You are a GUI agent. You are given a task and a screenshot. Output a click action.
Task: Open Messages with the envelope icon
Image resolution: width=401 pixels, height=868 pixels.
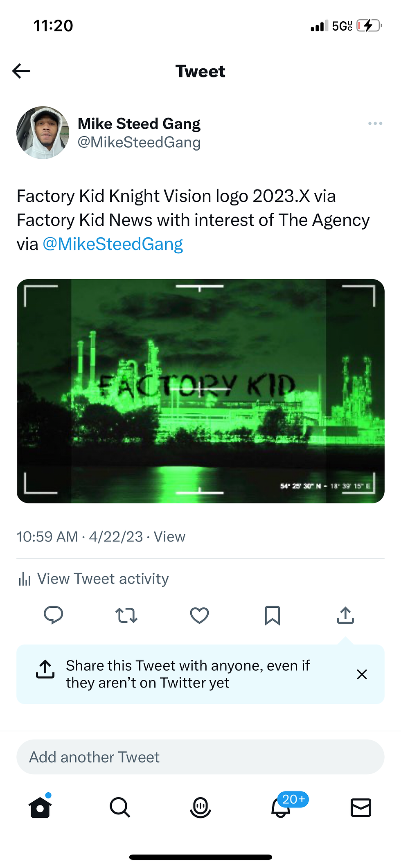pyautogui.click(x=361, y=807)
